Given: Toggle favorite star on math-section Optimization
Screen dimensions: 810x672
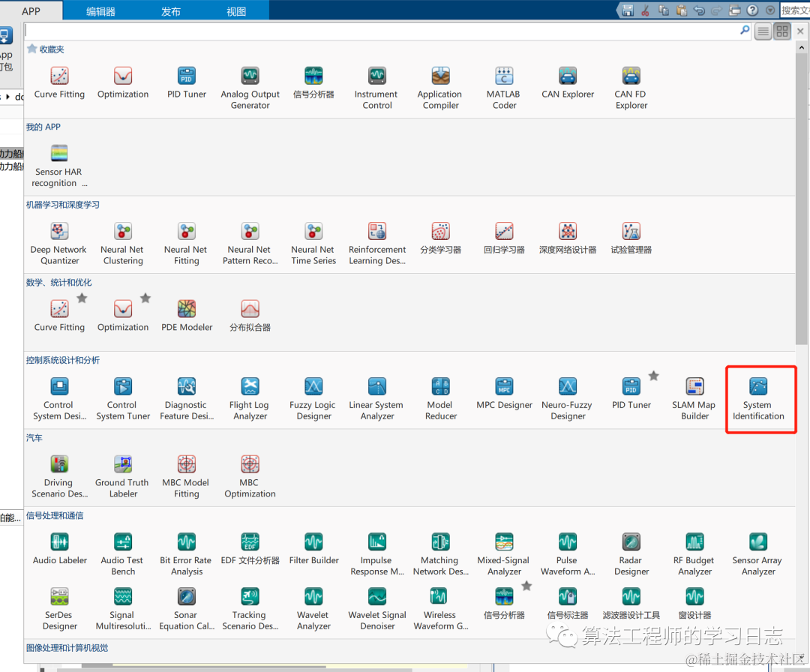Looking at the screenshot, I should coord(145,298).
